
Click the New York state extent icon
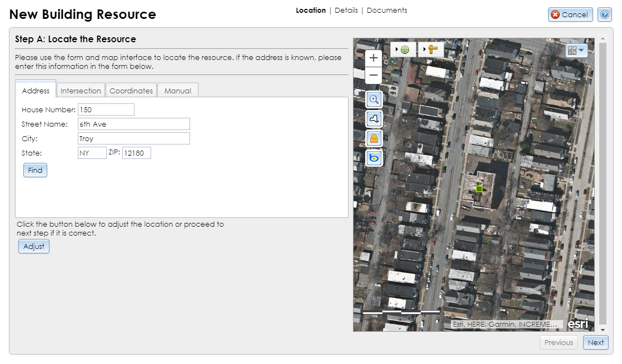pyautogui.click(x=374, y=119)
